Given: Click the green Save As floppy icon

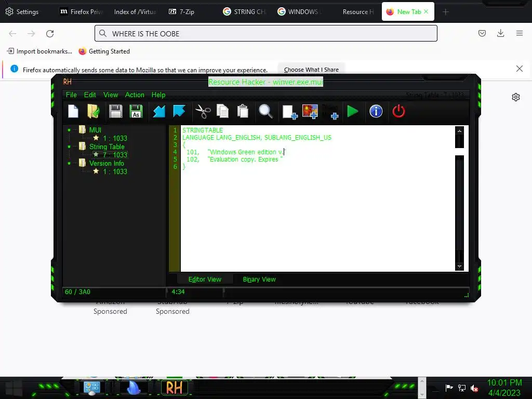Looking at the screenshot, I should tap(136, 111).
